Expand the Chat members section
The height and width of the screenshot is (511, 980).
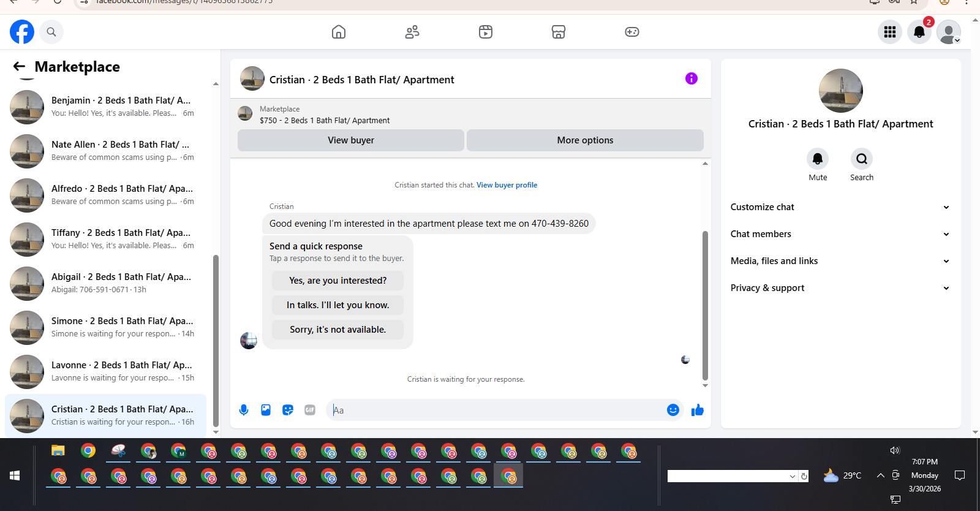[x=840, y=234]
